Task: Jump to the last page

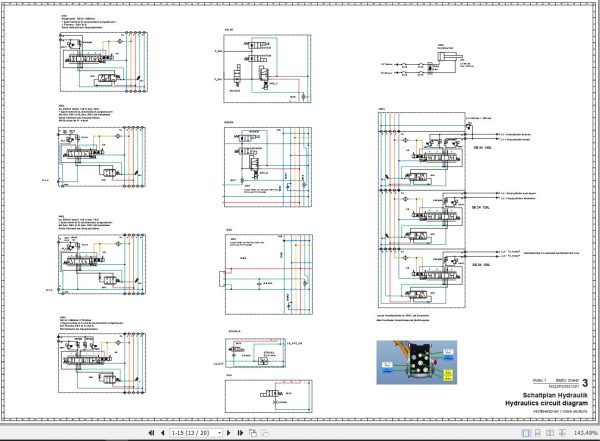Action: (x=240, y=433)
